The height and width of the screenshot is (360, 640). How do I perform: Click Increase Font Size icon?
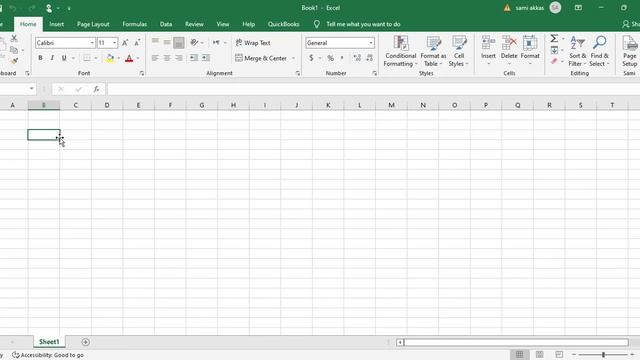point(125,42)
